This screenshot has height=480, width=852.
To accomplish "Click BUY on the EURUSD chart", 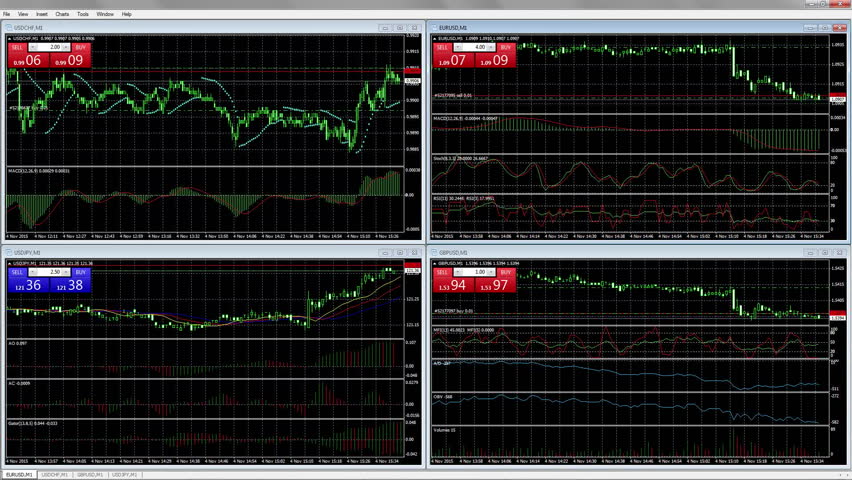I will tap(506, 47).
